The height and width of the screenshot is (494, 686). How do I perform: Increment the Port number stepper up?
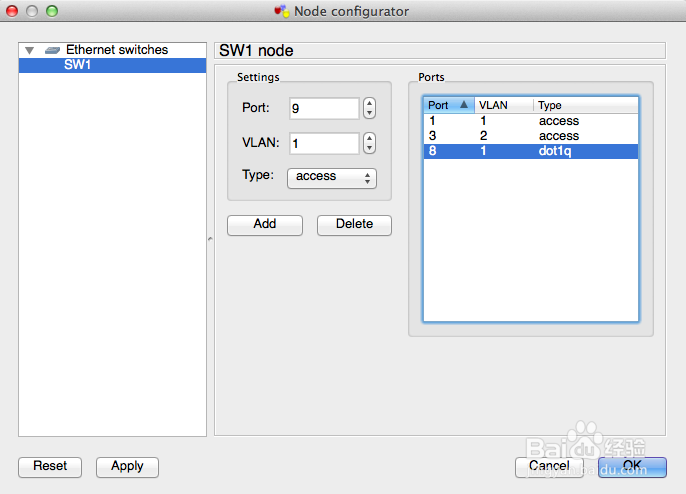[x=370, y=103]
